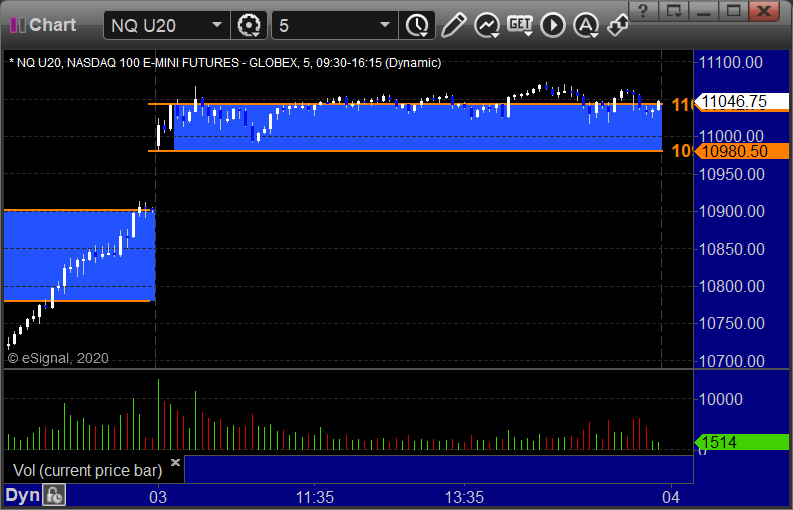
Task: Click the green 1514 volume marker
Action: click(x=741, y=442)
